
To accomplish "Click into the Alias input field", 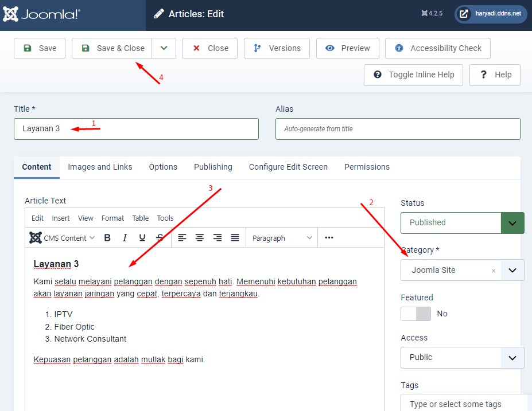I will coord(398,129).
